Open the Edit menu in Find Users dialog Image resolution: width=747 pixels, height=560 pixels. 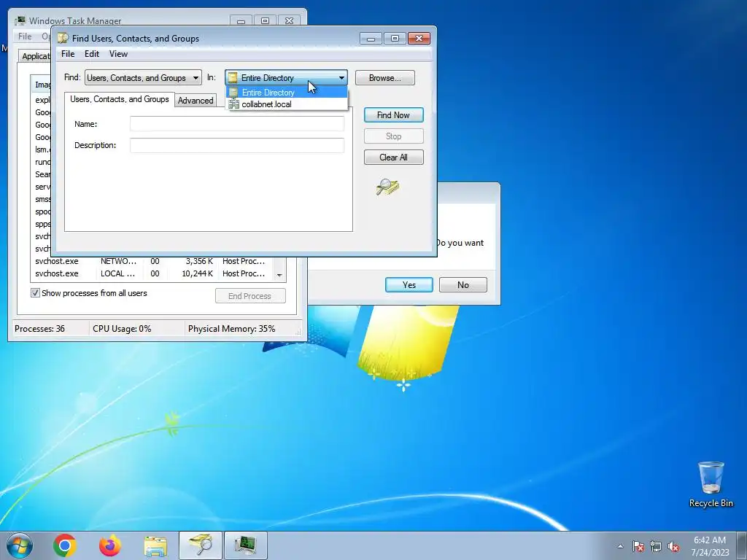92,54
